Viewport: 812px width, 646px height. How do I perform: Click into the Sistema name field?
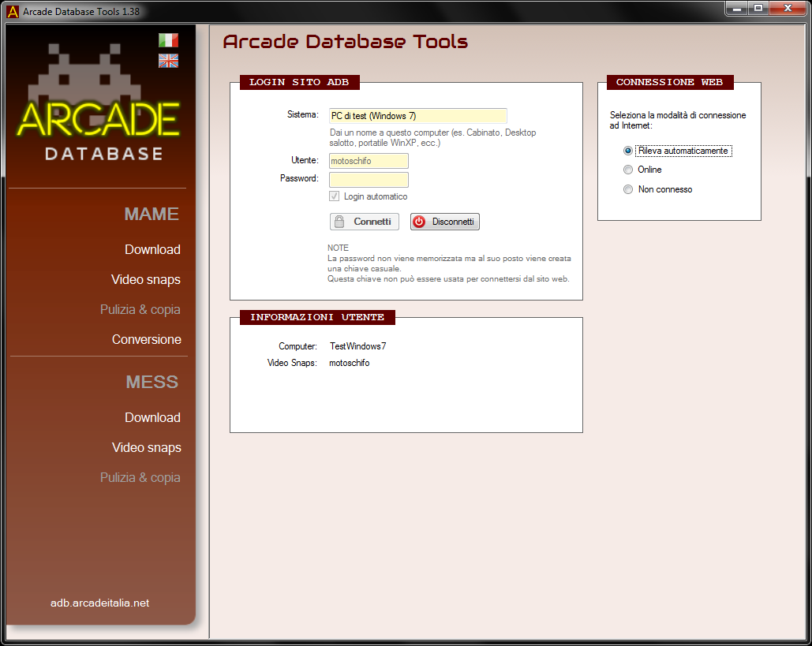417,116
